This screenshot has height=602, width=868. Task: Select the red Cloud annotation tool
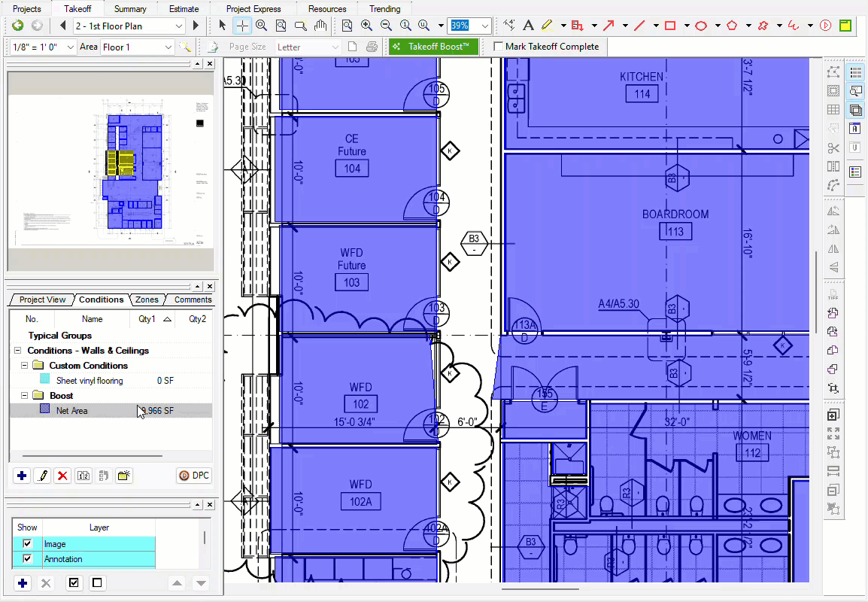[x=763, y=26]
